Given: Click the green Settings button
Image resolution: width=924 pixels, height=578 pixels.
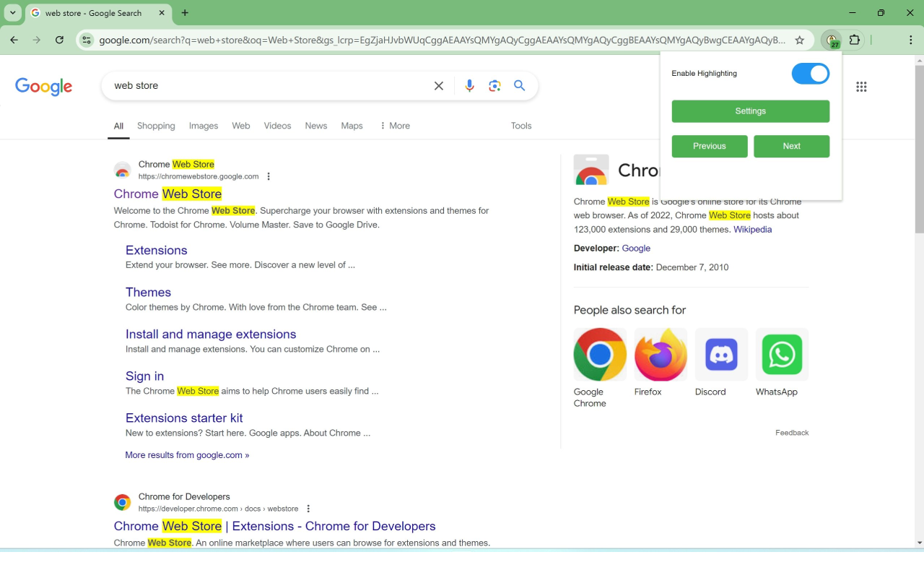Looking at the screenshot, I should [x=751, y=111].
